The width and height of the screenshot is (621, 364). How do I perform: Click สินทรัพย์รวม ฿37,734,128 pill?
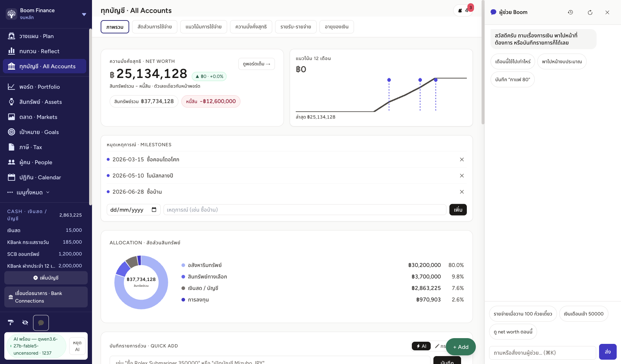click(x=144, y=101)
